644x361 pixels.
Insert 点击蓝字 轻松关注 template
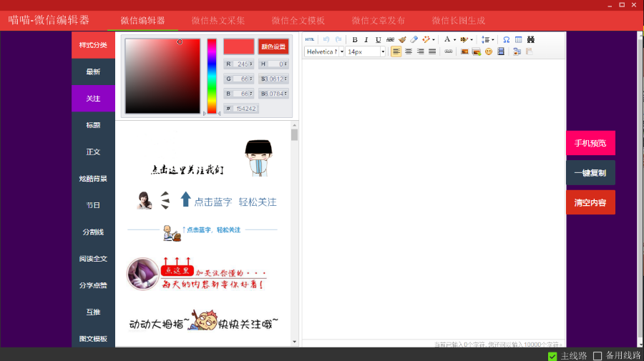point(207,201)
